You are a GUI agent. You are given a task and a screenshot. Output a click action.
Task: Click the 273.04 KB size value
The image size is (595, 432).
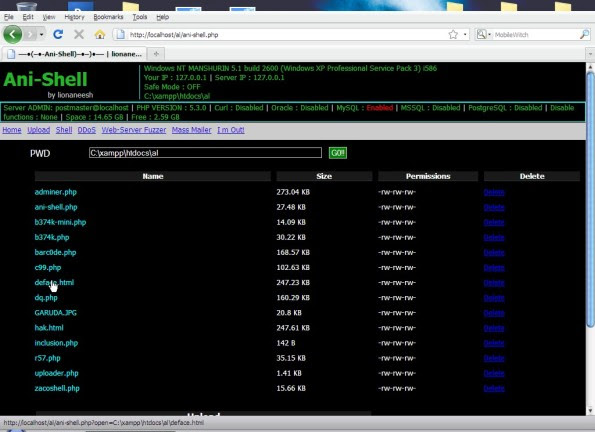pyautogui.click(x=293, y=192)
